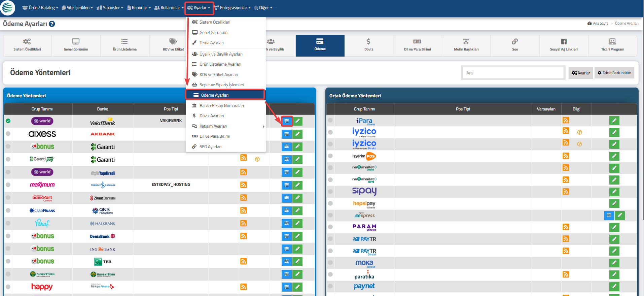Open the RSS icon in the iPara row
644x296 pixels.
pos(566,120)
